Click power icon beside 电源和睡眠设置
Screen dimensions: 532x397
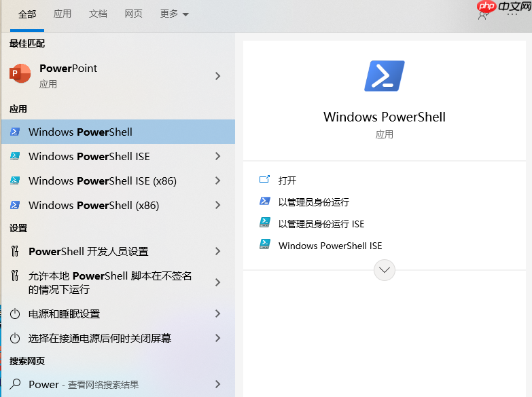point(15,314)
